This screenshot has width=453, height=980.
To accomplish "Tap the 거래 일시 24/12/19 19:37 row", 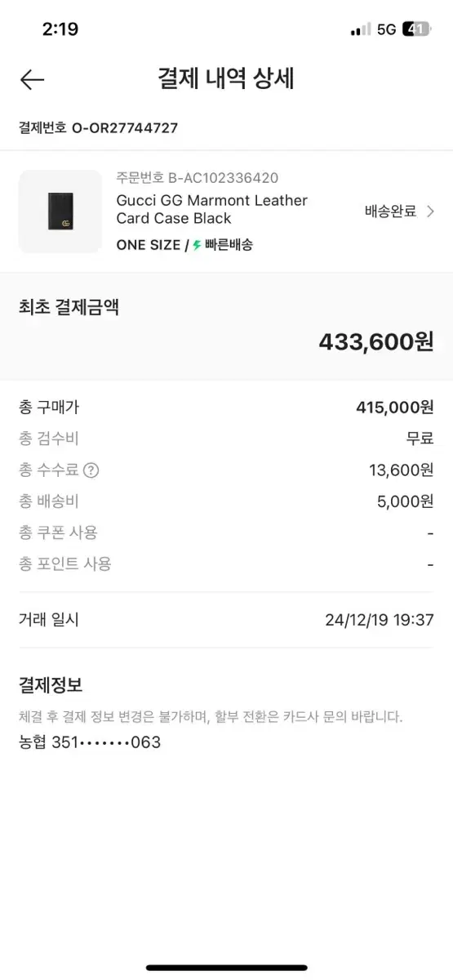I will tap(226, 620).
